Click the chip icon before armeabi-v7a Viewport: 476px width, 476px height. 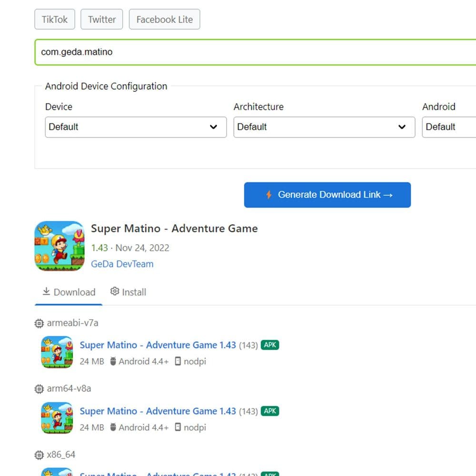(x=39, y=323)
